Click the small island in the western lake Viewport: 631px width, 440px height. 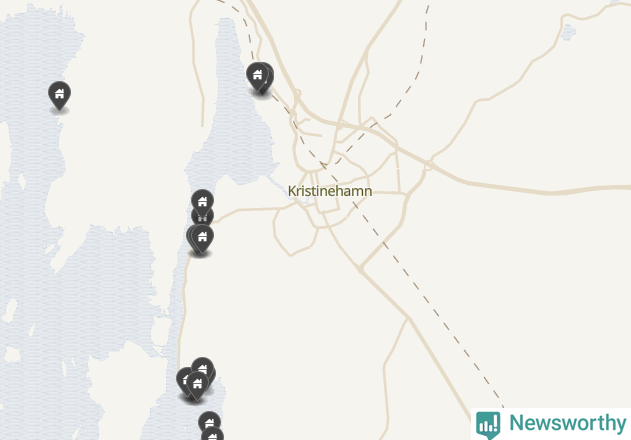click(22, 182)
